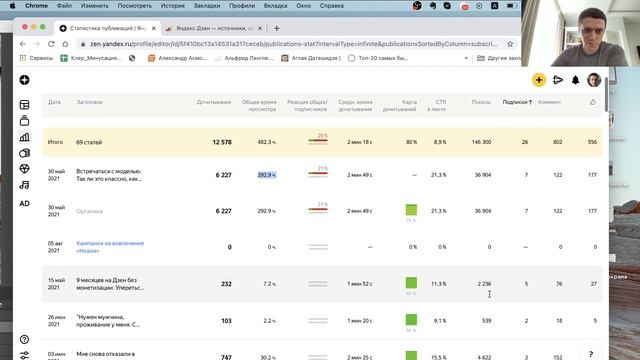Open a new browser tab
The image size is (640, 360).
click(x=277, y=28)
